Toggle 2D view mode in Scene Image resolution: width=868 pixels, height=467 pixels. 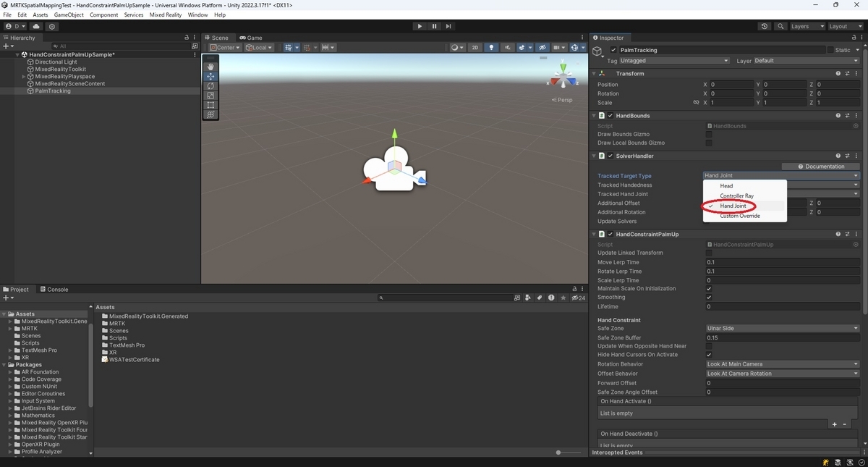475,48
